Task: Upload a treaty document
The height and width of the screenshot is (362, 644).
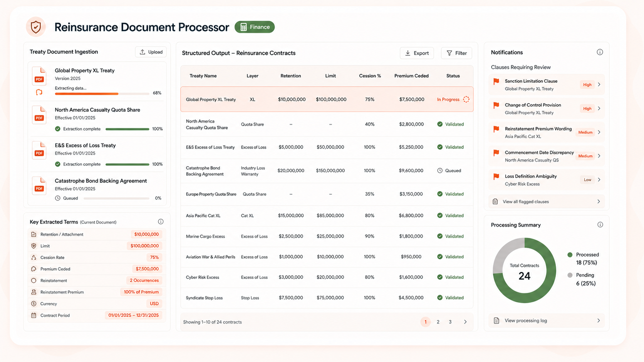Action: (x=151, y=52)
